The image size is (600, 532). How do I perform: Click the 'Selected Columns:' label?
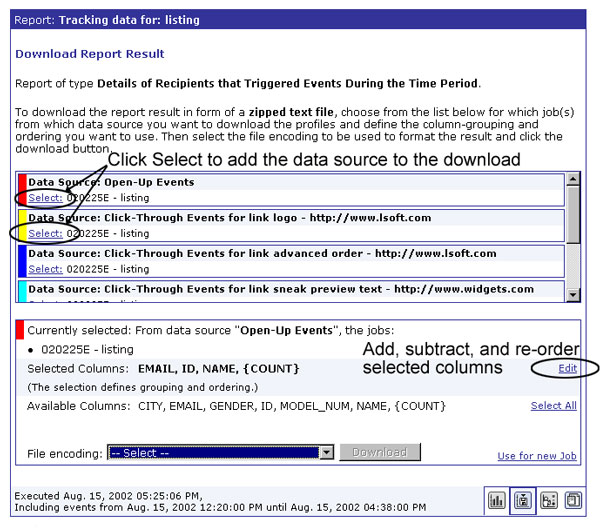coord(78,369)
